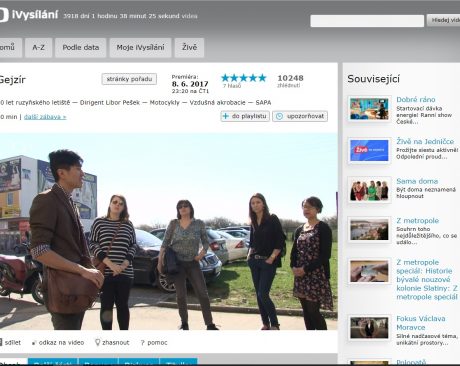Viewport: 460px width, 366px height.
Task: Click the 22:20 na ČT1 broadcast time
Action: [190, 91]
